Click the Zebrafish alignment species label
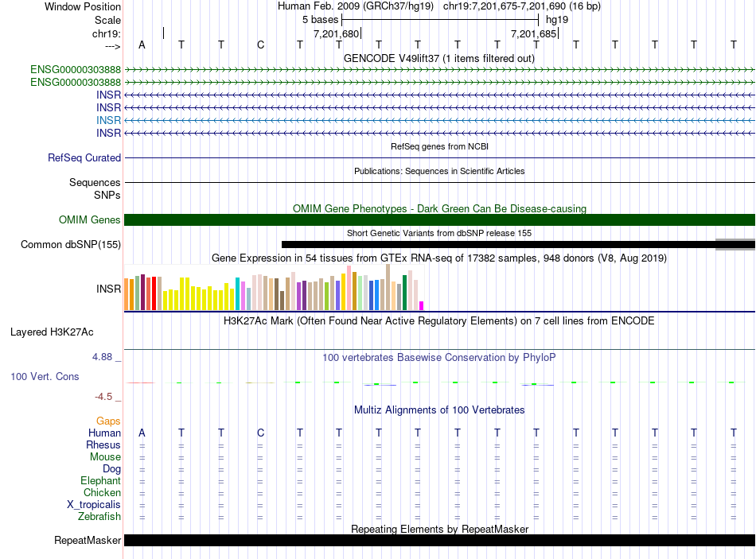Viewport: 756px width, 559px height. point(99,517)
